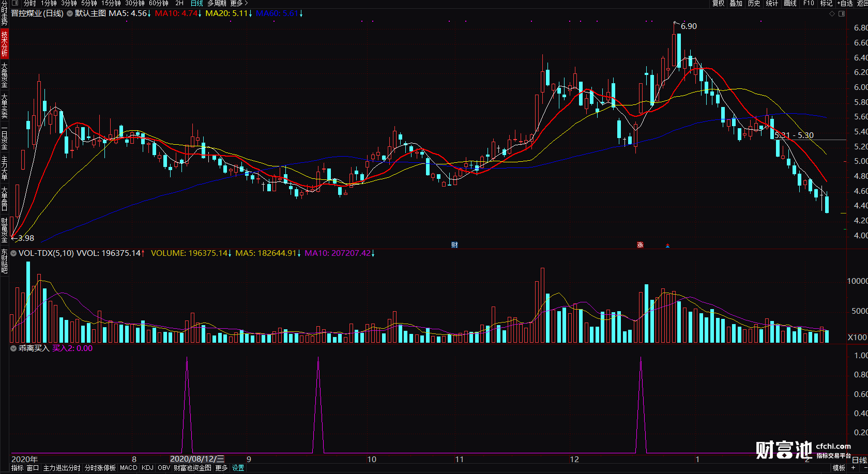Viewport: 868px width, 474px height.
Task: Open 大单买卖 in left sidebar
Action: [x=4, y=106]
